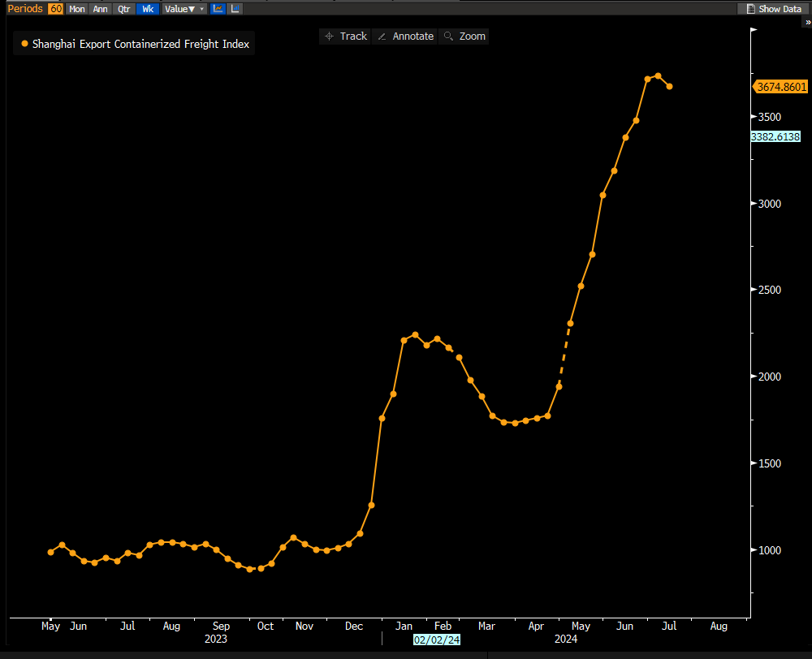Open the Annotate tool
This screenshot has height=659, width=812.
(x=405, y=37)
